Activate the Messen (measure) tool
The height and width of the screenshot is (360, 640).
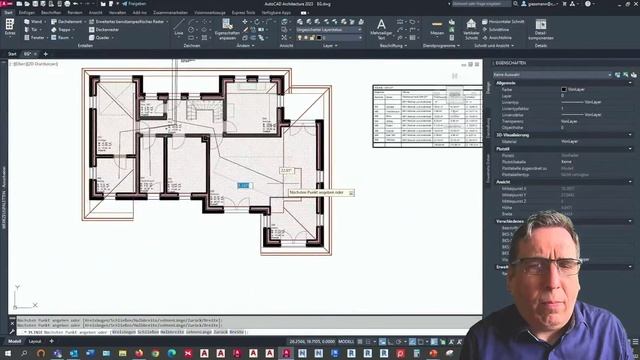pyautogui.click(x=437, y=28)
